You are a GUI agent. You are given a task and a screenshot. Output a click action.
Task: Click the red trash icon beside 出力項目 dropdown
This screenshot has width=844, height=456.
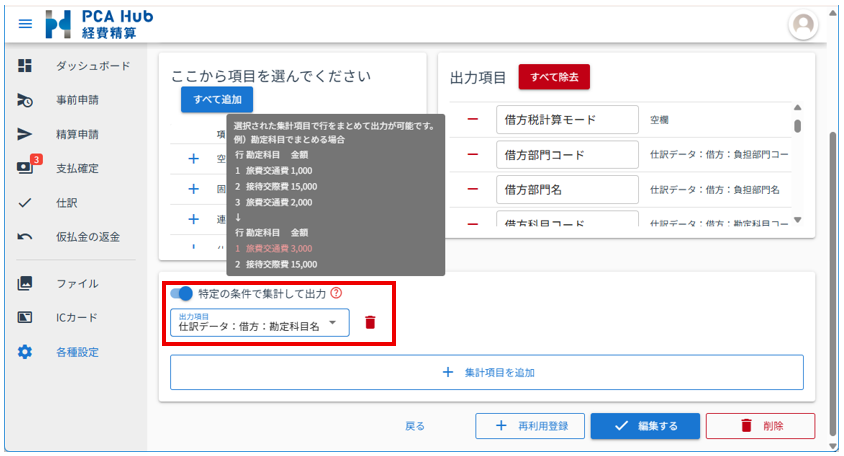tap(370, 322)
